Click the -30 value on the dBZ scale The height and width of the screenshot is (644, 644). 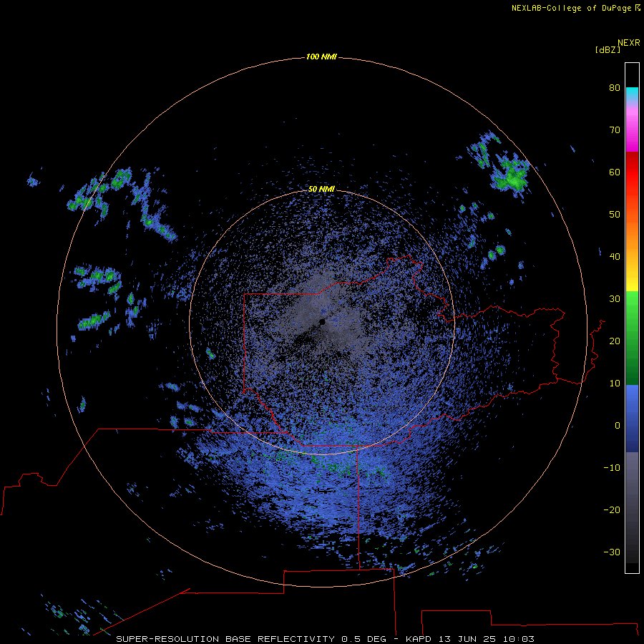pos(612,552)
